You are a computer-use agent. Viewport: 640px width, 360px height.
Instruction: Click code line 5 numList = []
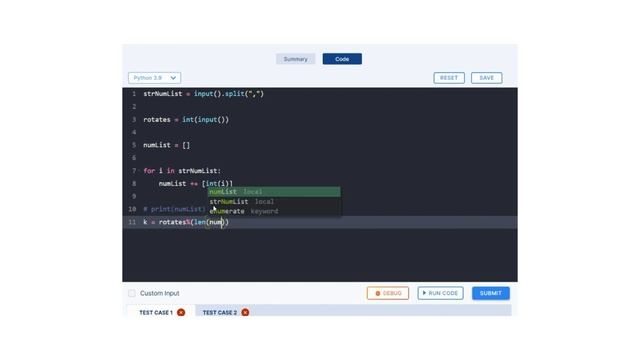pyautogui.click(x=167, y=145)
